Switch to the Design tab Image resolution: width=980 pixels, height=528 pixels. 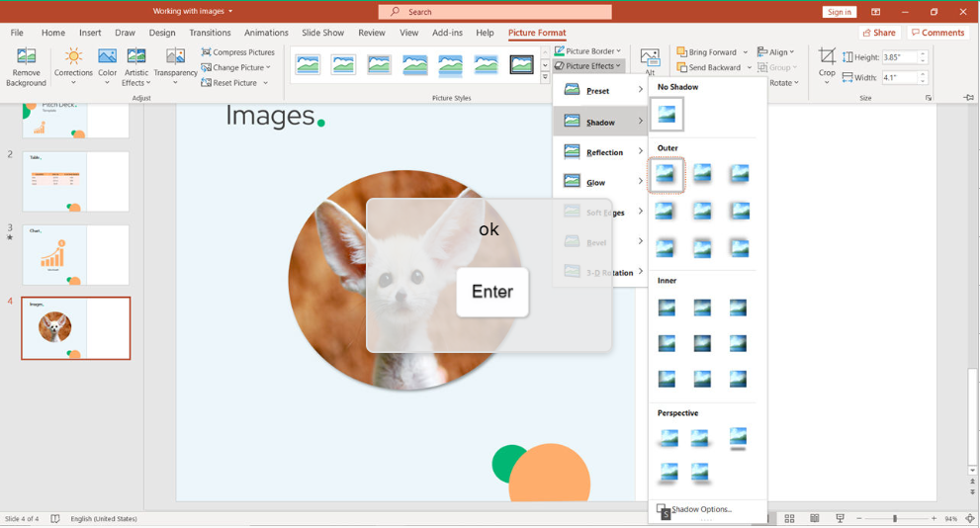tap(162, 33)
